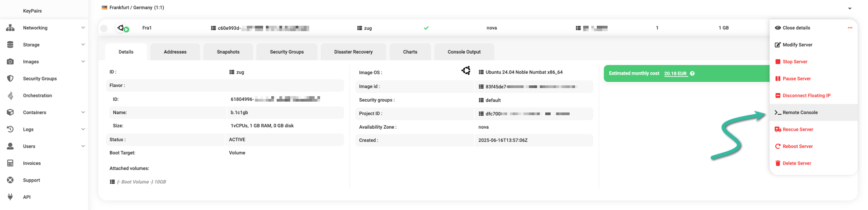Click the boot volume 10GB entry
This screenshot has height=210, width=868.
141,182
